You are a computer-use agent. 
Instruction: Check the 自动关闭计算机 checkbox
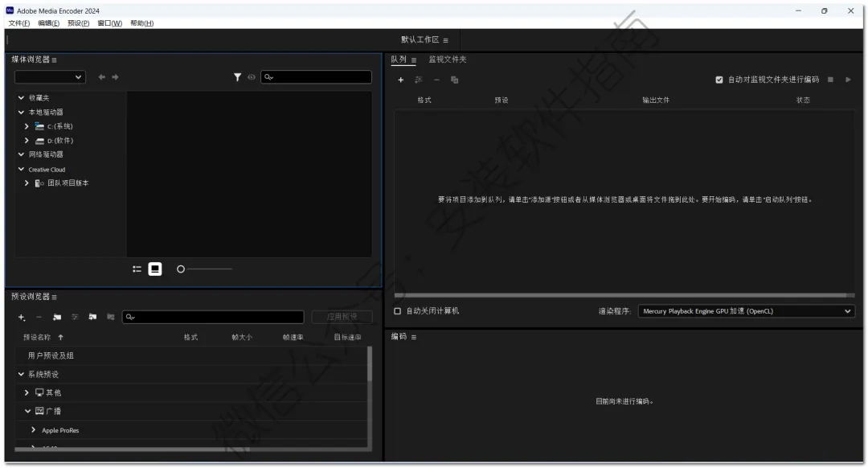(398, 311)
